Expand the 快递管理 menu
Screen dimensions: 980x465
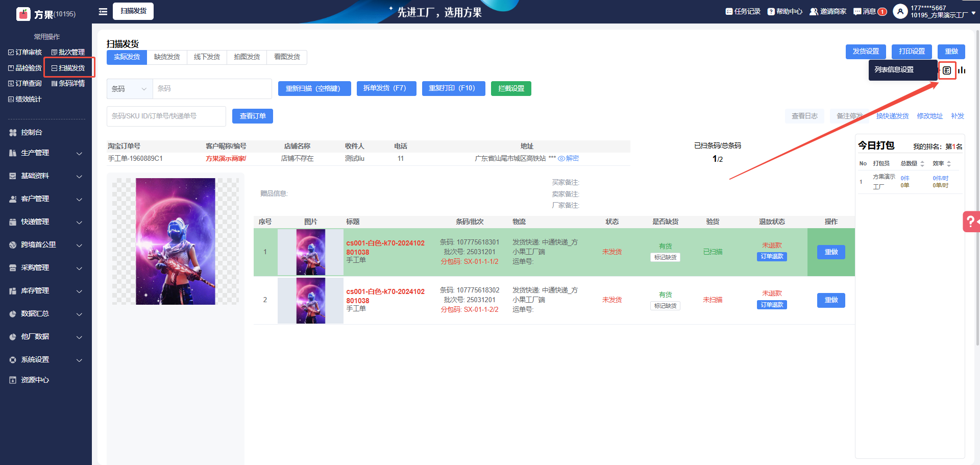pos(46,222)
